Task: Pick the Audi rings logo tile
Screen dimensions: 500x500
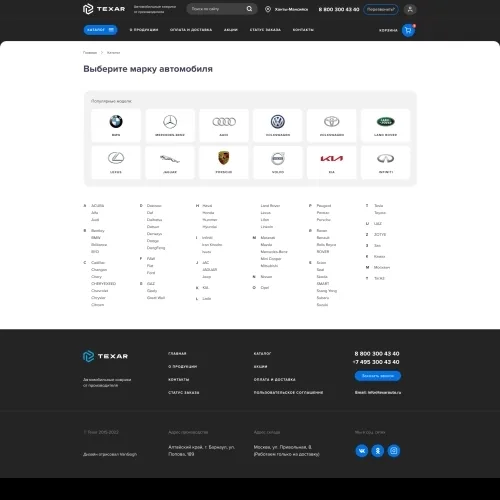Action: (224, 125)
